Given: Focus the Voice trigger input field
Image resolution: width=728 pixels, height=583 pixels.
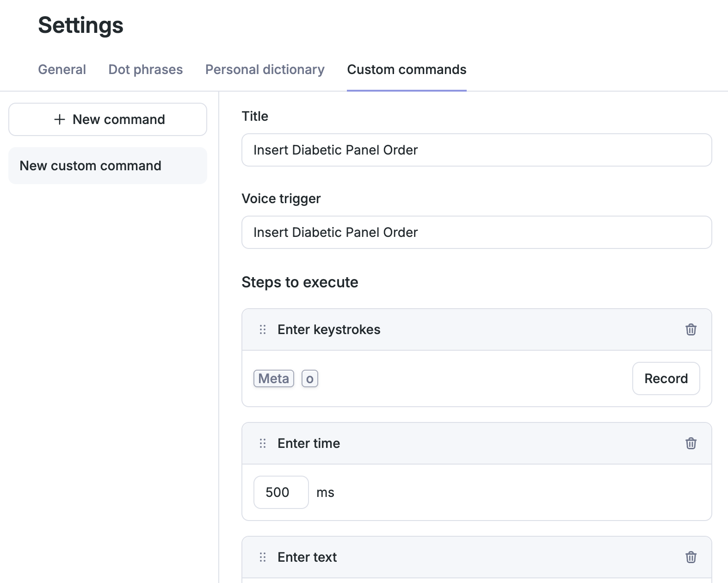Looking at the screenshot, I should 477,232.
